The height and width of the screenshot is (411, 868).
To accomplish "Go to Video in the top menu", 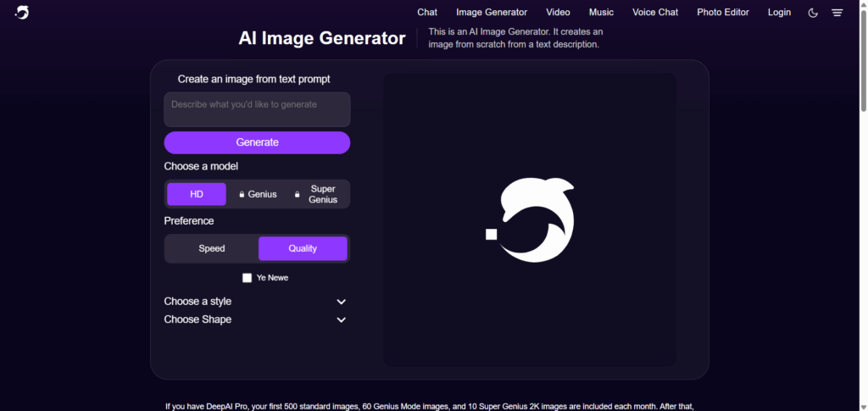I will click(x=558, y=12).
